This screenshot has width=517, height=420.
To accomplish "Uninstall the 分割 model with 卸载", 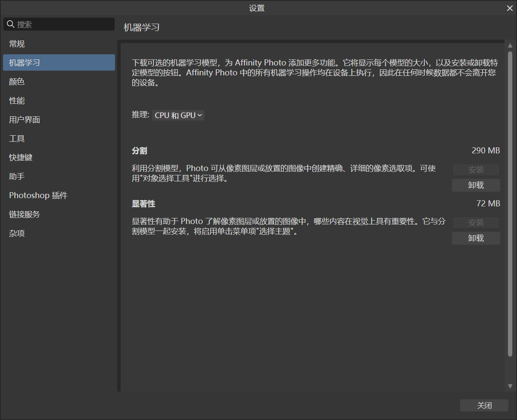I will 476,185.
